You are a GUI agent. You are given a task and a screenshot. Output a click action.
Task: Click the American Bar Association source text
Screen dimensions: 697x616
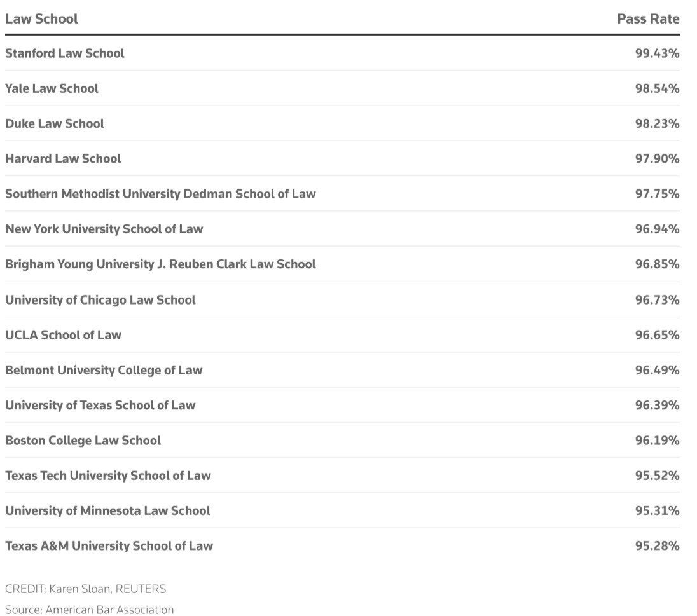[89, 610]
